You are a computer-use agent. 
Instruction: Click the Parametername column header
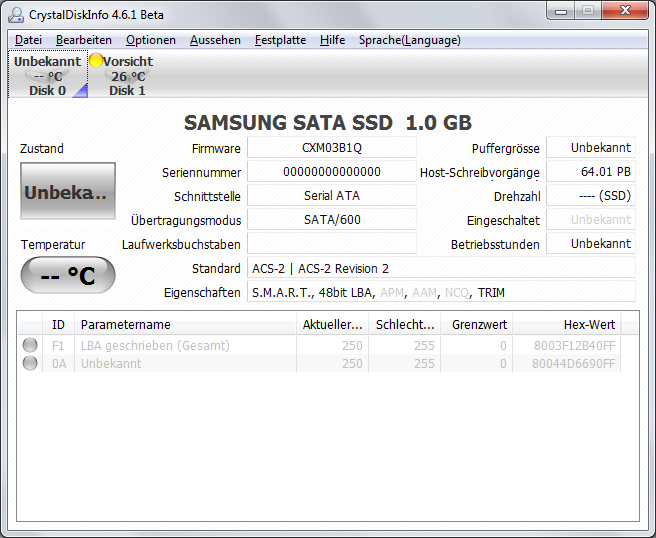[185, 325]
